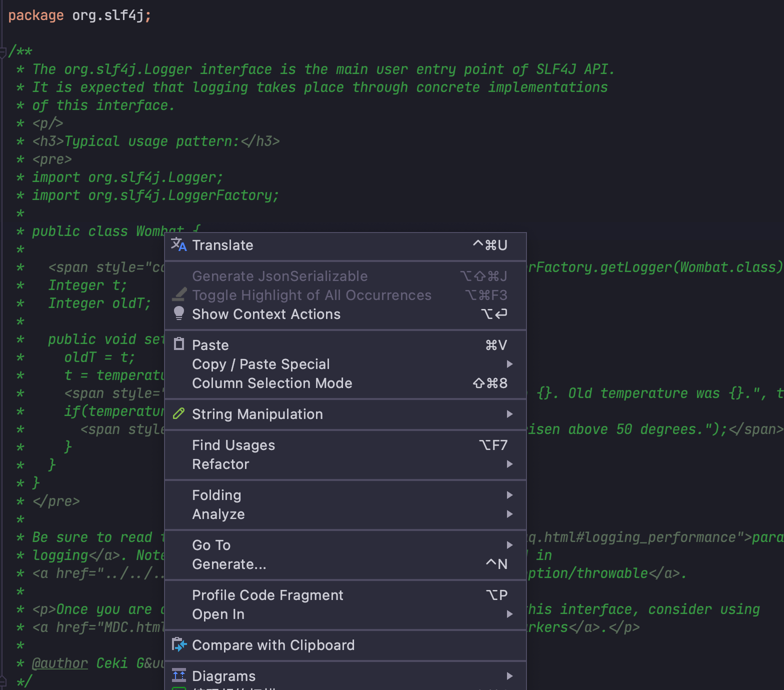Click 'import org.slf4j.LoggerFactory;' line
The height and width of the screenshot is (690, 784).
tap(155, 195)
